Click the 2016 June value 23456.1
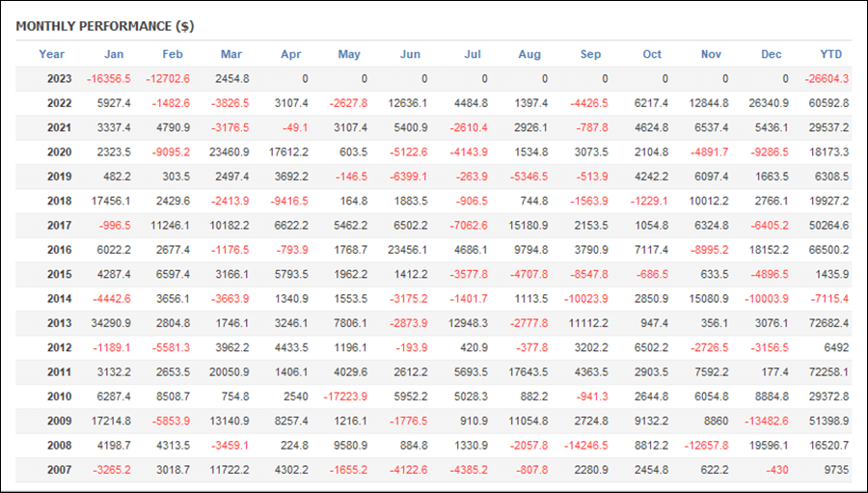Screen dimensions: 868x493 coord(407,250)
